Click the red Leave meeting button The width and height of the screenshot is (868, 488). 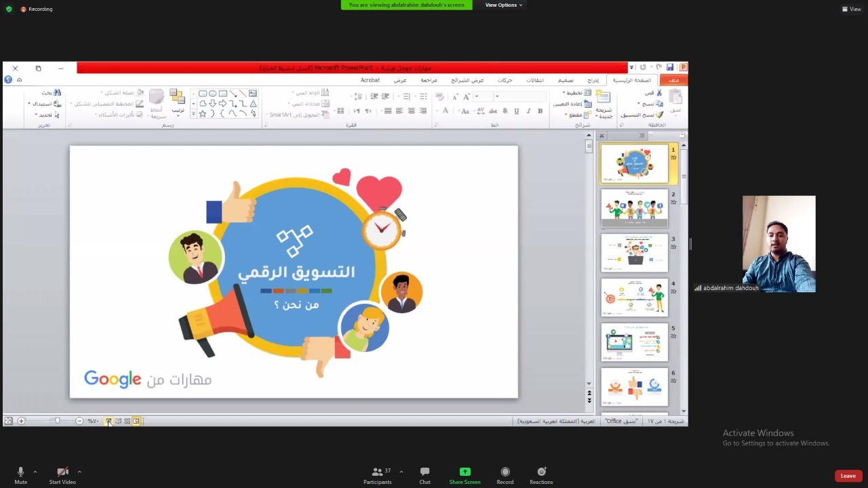pos(848,476)
